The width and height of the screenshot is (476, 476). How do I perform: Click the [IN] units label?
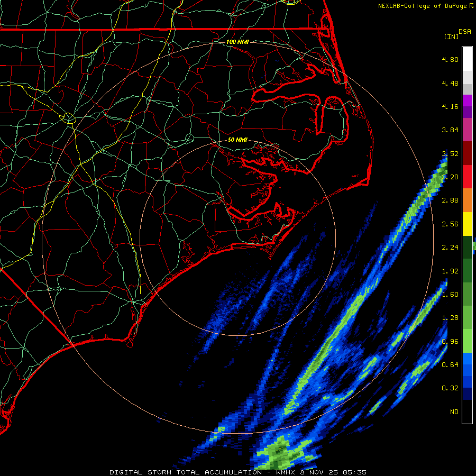coord(451,36)
